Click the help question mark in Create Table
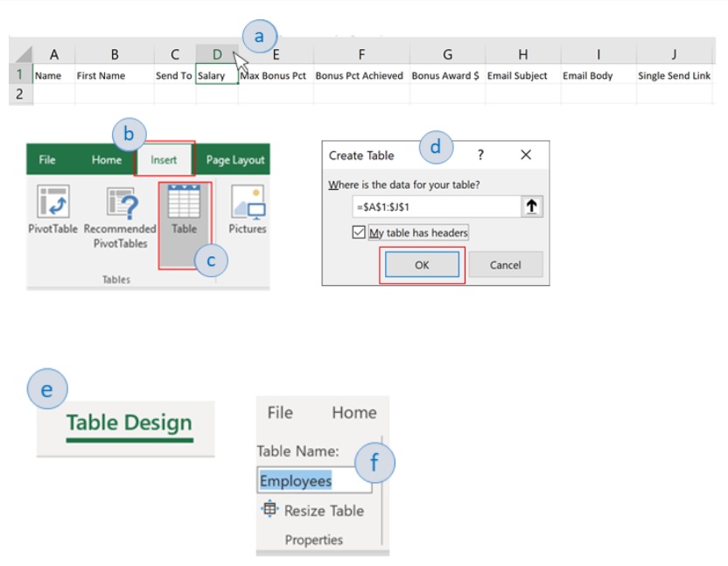 click(x=480, y=155)
